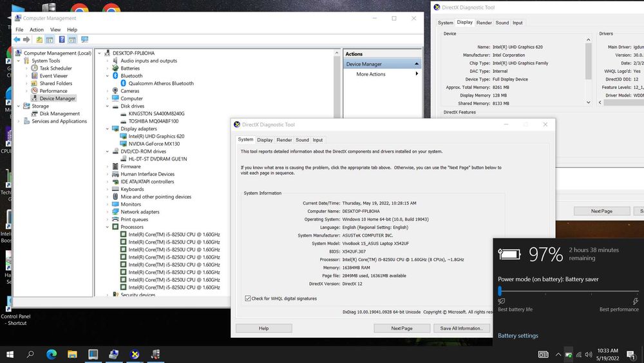This screenshot has height=363, width=644.
Task: Click the Print queues category icon
Action: (115, 219)
